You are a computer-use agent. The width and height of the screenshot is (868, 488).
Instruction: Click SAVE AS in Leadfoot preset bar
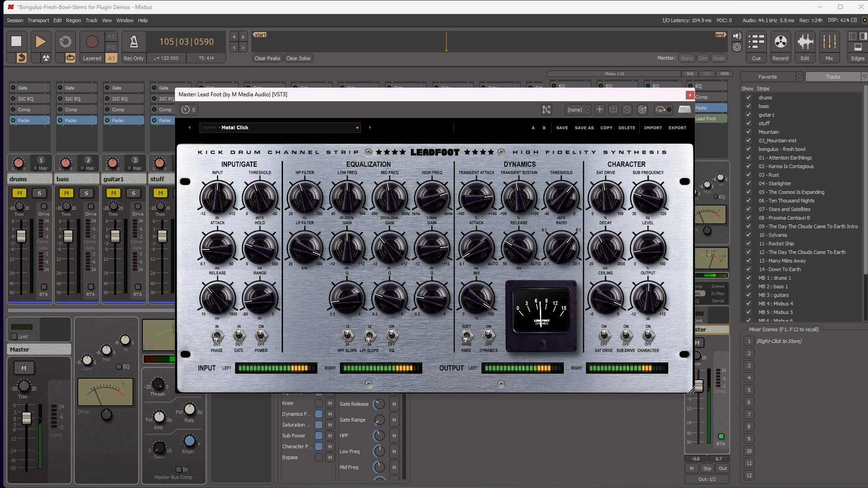[x=584, y=128]
